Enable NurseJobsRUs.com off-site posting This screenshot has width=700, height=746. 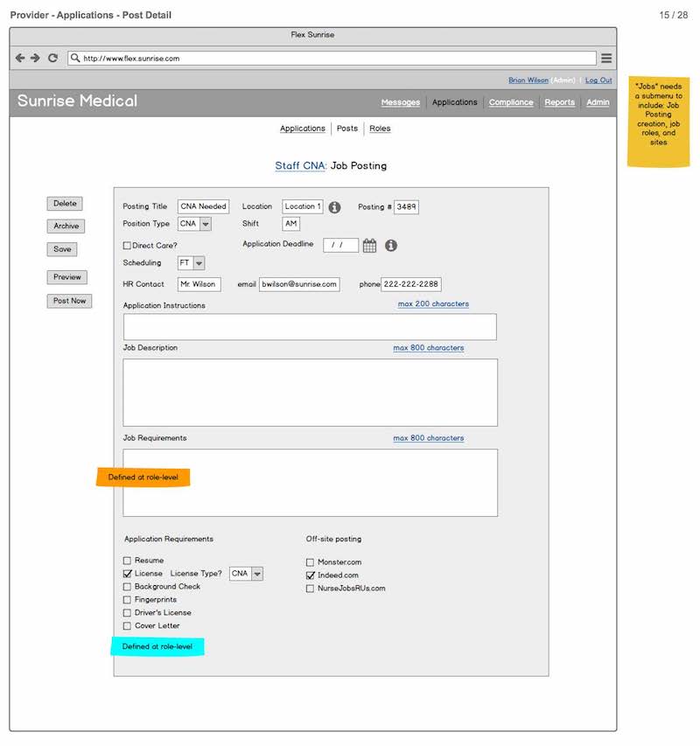[310, 589]
